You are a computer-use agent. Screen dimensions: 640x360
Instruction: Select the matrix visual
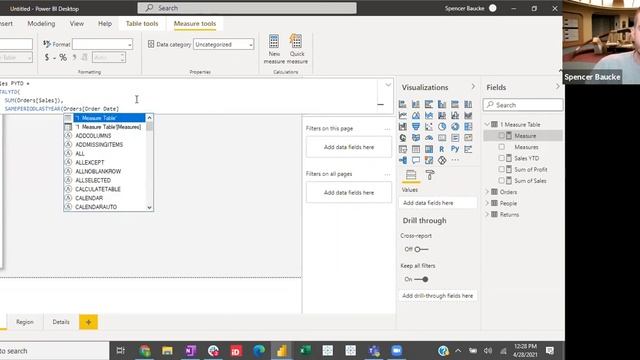(x=429, y=149)
